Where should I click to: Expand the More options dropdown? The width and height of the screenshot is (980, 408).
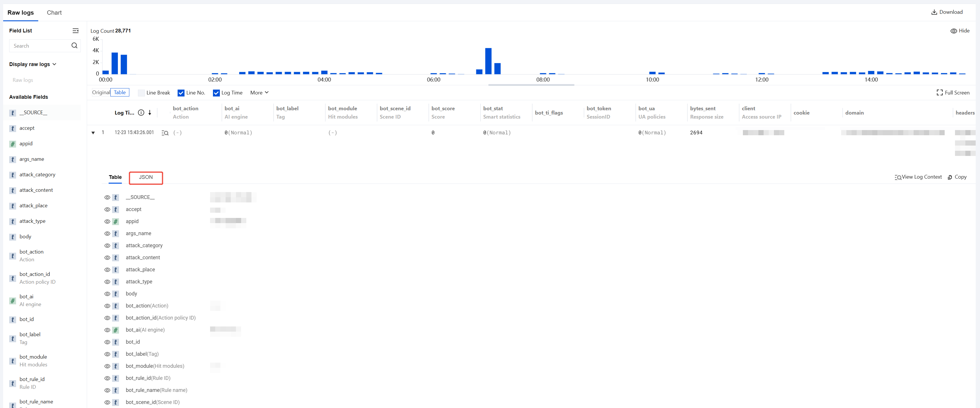259,93
